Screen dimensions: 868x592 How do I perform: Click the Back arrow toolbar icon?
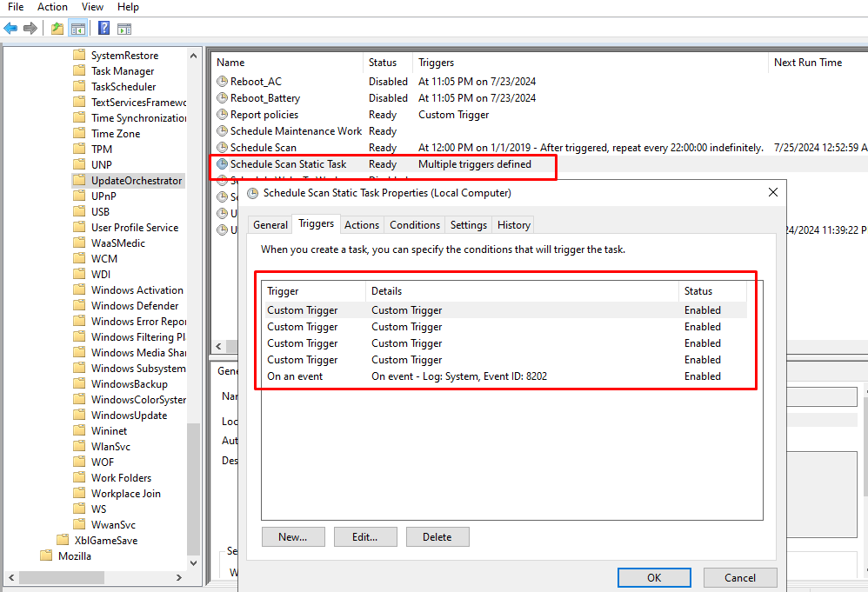[x=10, y=28]
